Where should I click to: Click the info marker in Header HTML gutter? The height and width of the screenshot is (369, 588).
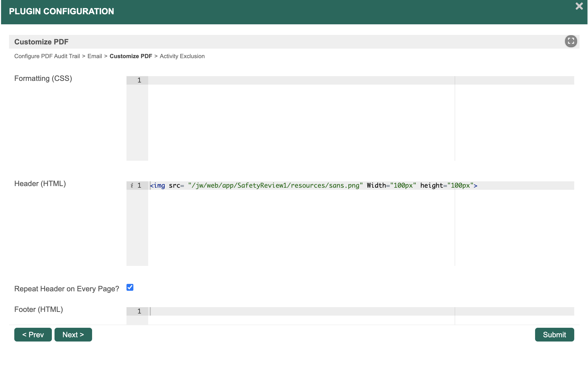tap(132, 186)
